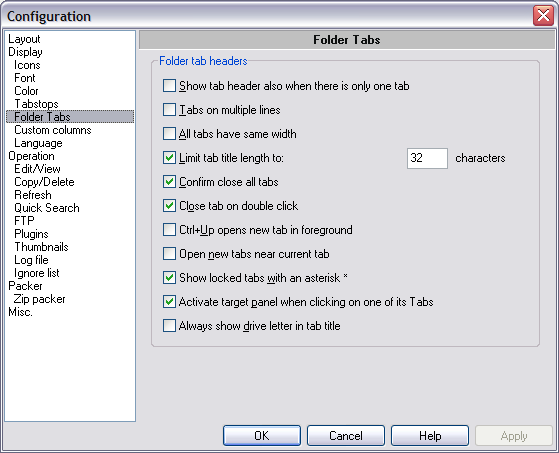The height and width of the screenshot is (453, 559).
Task: Select Zip packer in the category list
Action: 39,299
